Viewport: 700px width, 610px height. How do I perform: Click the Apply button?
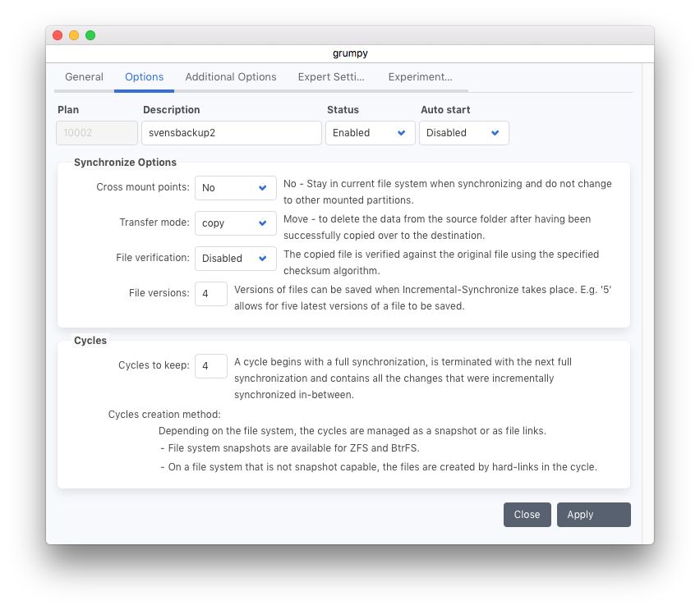pyautogui.click(x=593, y=515)
